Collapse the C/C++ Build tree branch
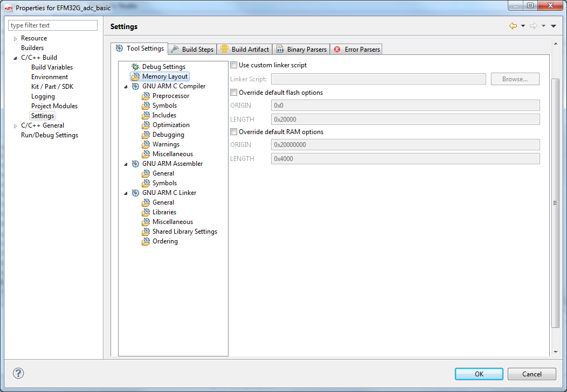The height and width of the screenshot is (392, 567). [x=15, y=57]
